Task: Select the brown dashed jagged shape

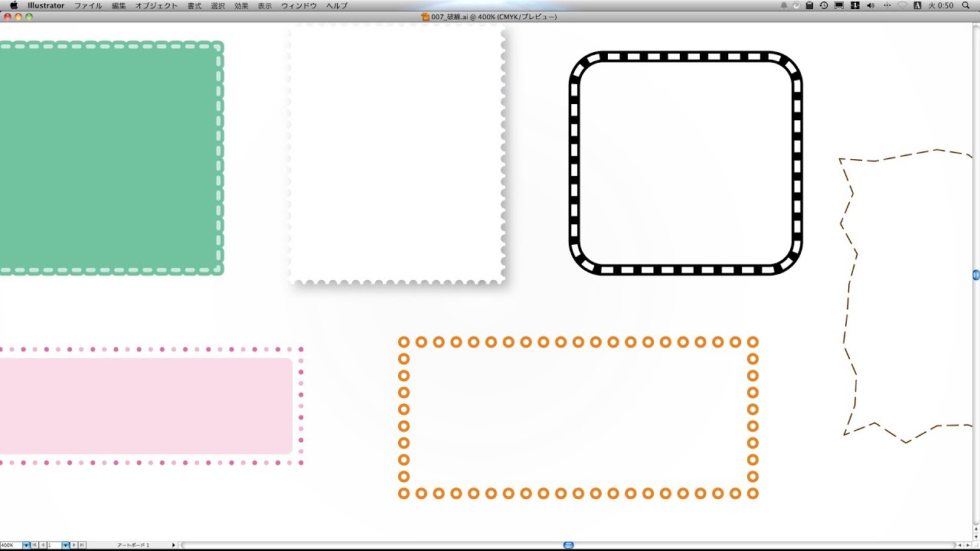Action: [906, 296]
